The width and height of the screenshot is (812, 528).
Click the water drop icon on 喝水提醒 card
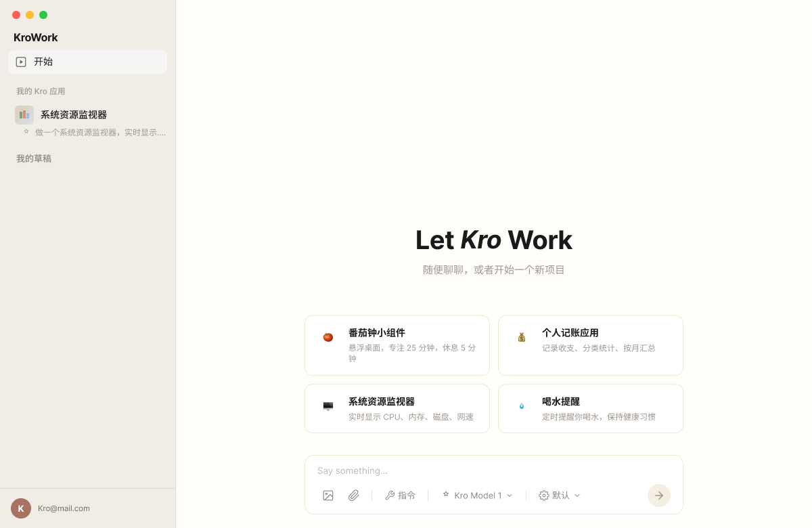[x=521, y=405]
